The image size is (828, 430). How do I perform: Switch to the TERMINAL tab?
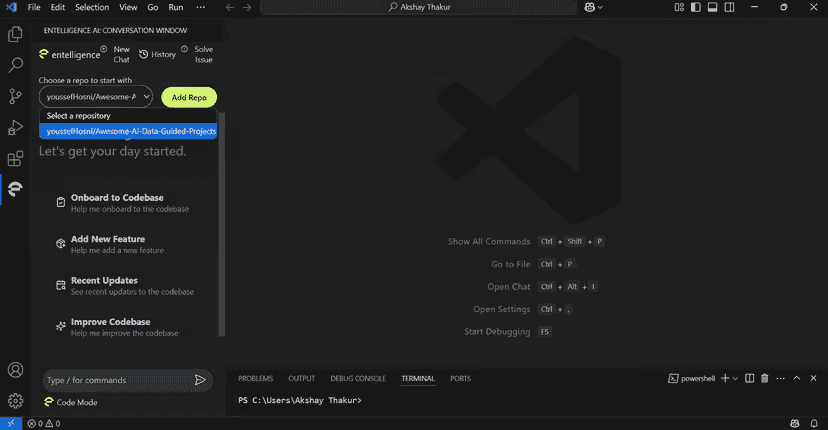coord(418,379)
